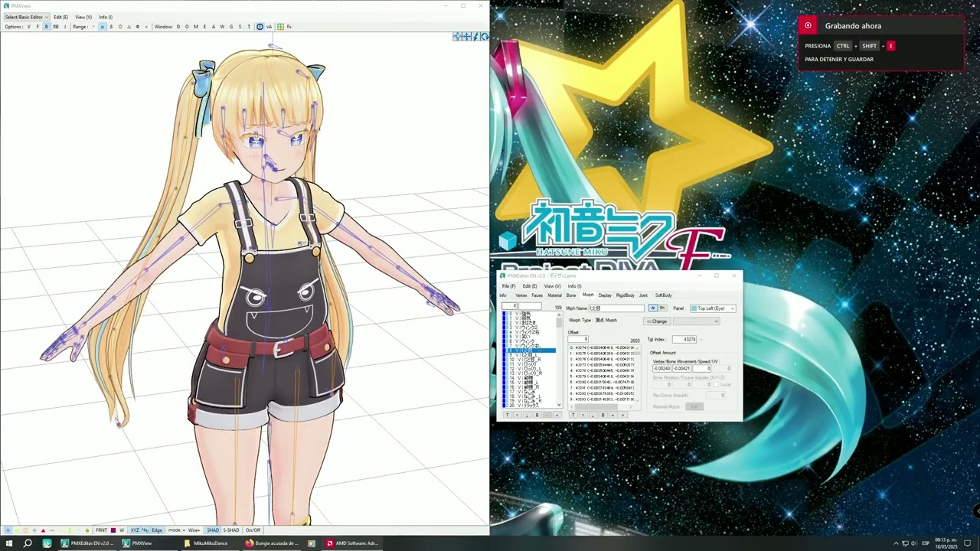Switch to the Display tab
Image resolution: width=980 pixels, height=551 pixels.
605,295
